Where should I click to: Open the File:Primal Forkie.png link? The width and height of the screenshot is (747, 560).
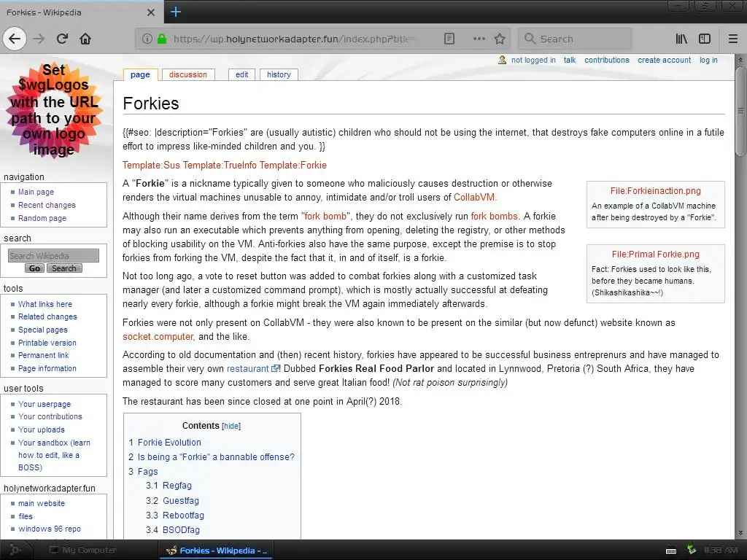click(x=656, y=254)
